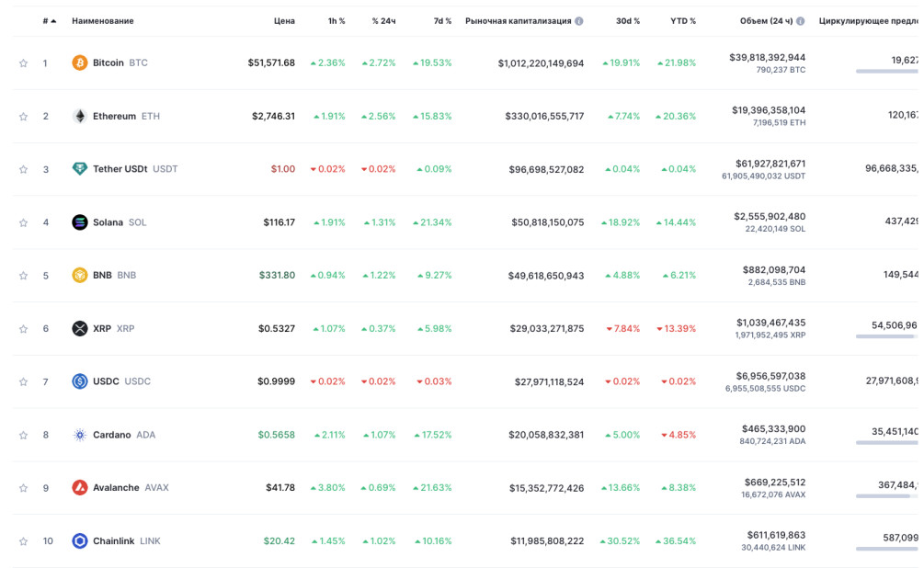Click XRP 30d change 7.84%
Screen dimensions: 924x568
point(623,329)
